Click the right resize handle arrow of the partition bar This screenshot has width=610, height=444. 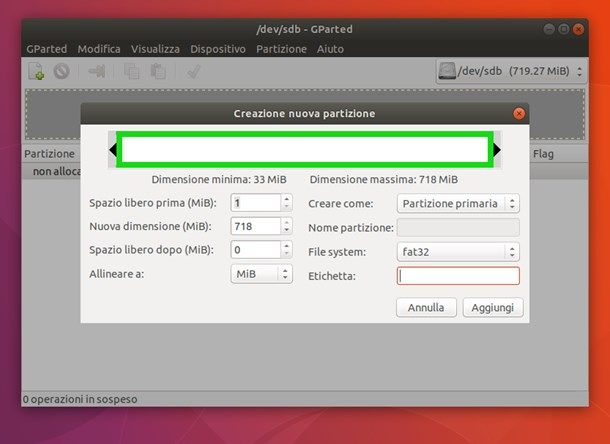(497, 150)
